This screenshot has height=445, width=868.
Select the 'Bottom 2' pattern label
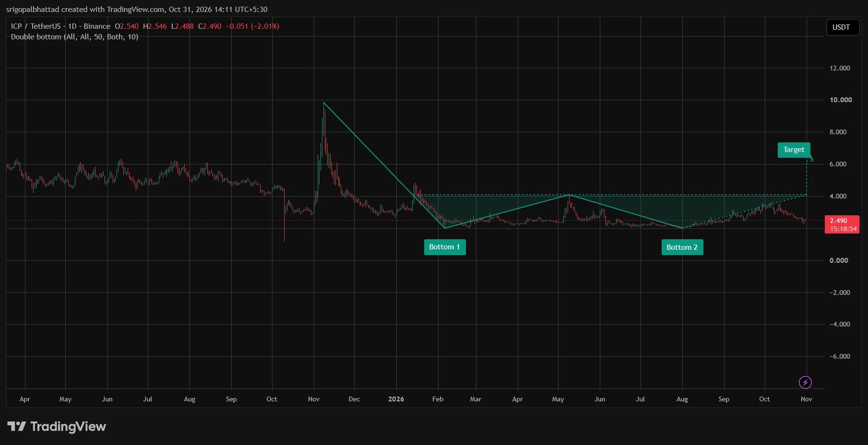[682, 247]
